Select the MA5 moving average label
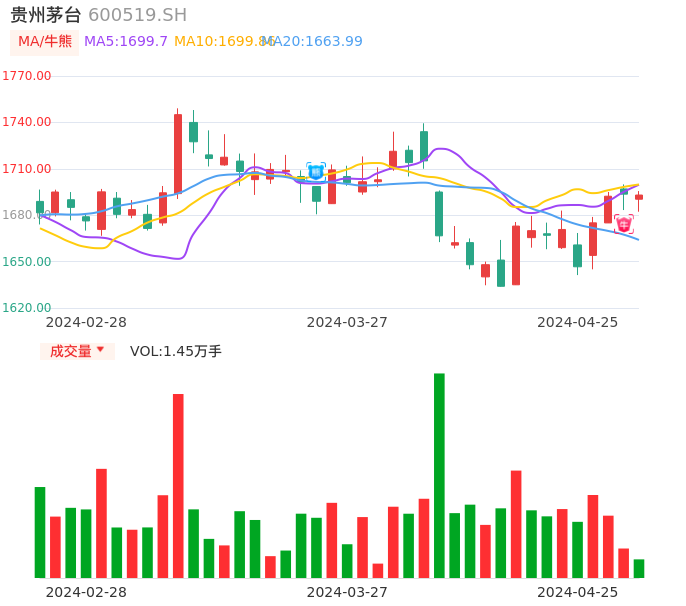The image size is (686, 606). [126, 42]
